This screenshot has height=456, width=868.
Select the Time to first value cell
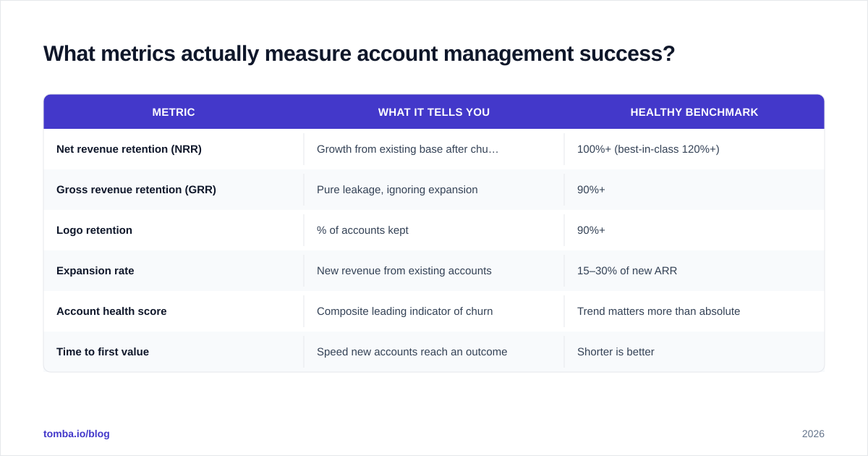pyautogui.click(x=174, y=352)
